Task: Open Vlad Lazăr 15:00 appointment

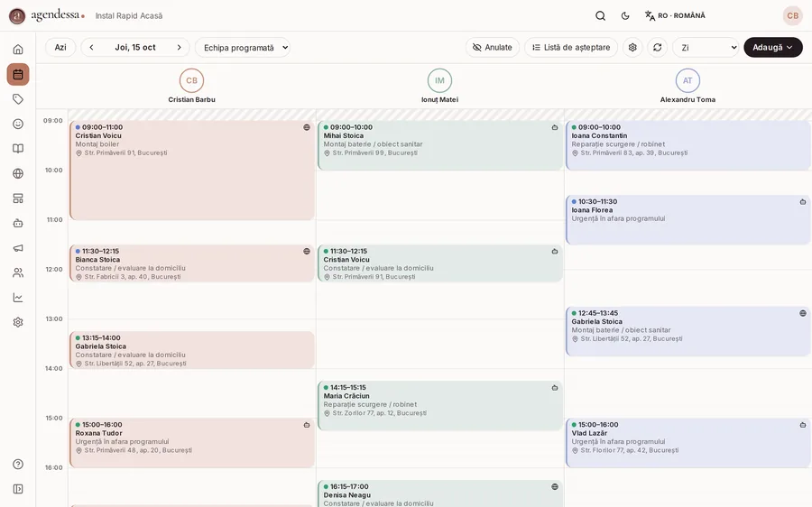Action: click(688, 443)
